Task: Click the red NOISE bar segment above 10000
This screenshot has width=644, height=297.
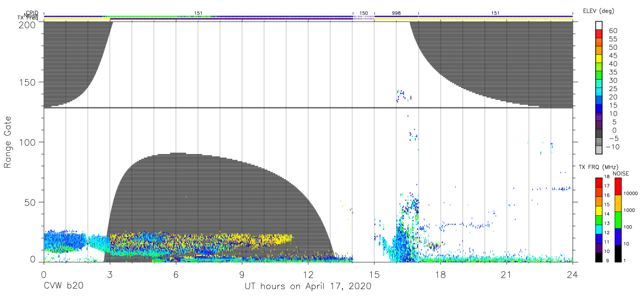Action: (x=619, y=186)
